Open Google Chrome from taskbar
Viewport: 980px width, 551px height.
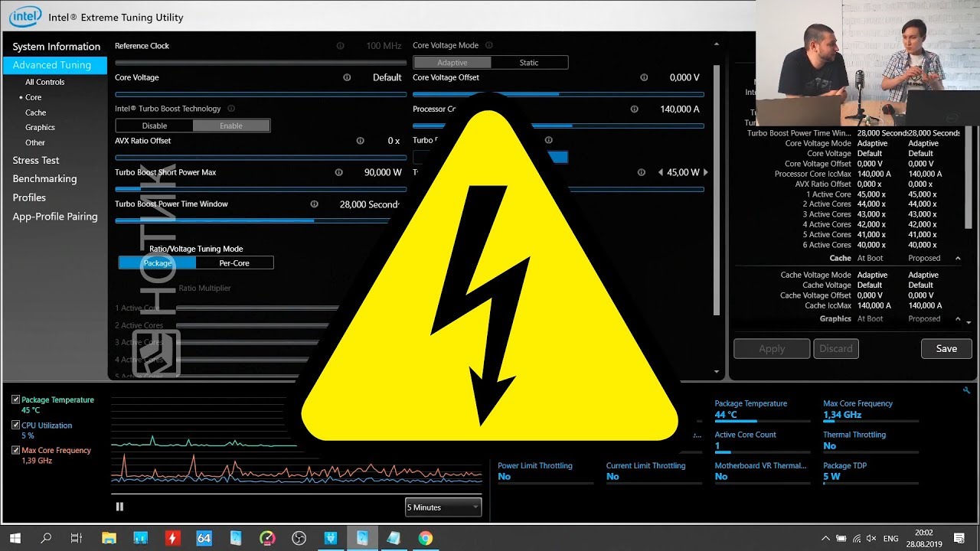coord(425,538)
